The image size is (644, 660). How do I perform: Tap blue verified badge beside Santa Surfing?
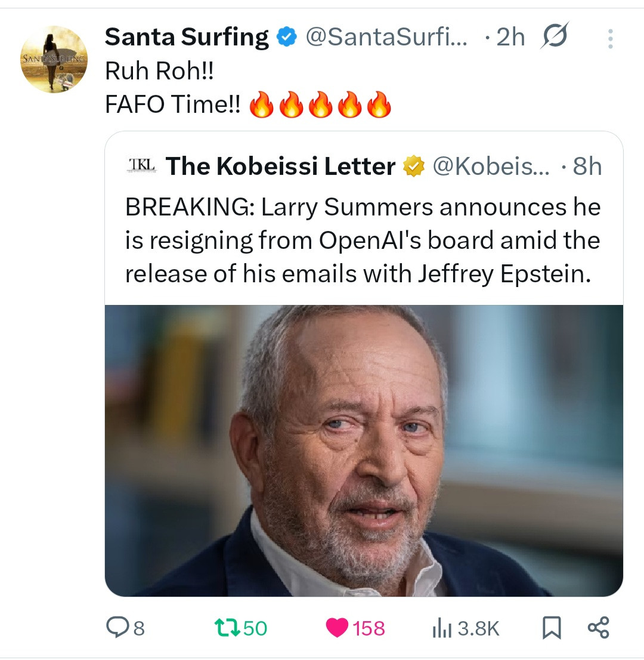(x=287, y=38)
